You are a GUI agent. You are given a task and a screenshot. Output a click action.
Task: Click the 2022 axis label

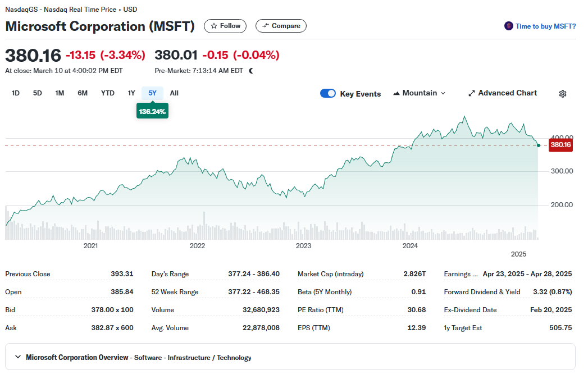197,246
